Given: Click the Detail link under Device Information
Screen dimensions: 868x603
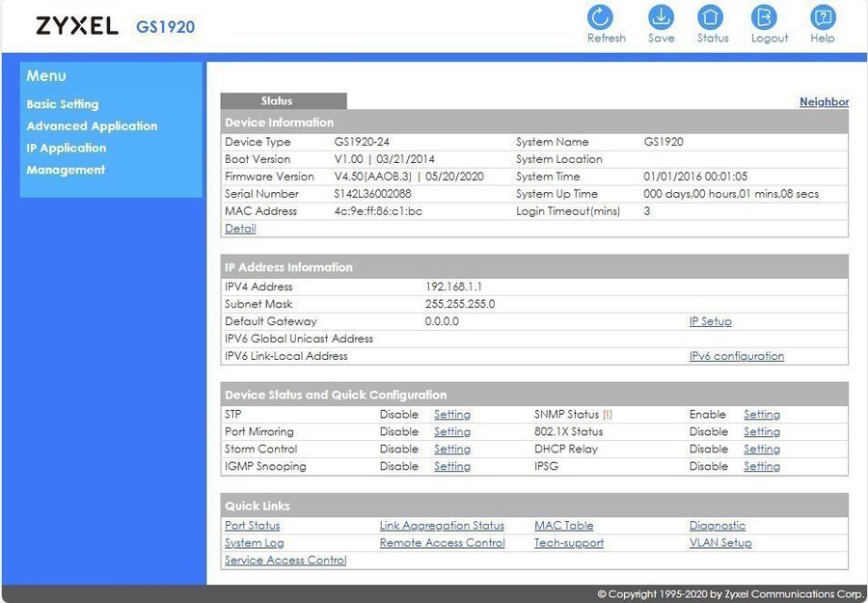Looking at the screenshot, I should point(240,229).
